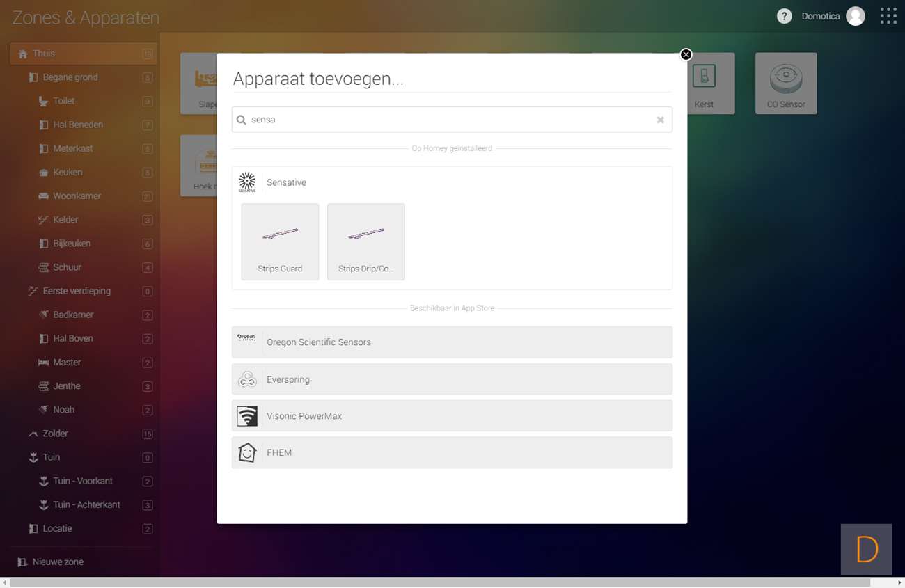905x588 pixels.
Task: Click the Kelder stairs icon
Action: click(43, 220)
